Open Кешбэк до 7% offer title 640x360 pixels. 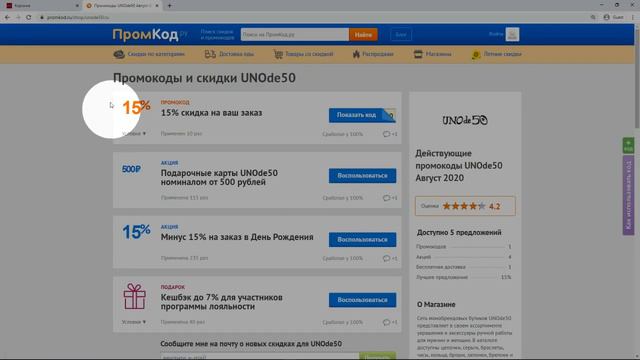pos(222,302)
